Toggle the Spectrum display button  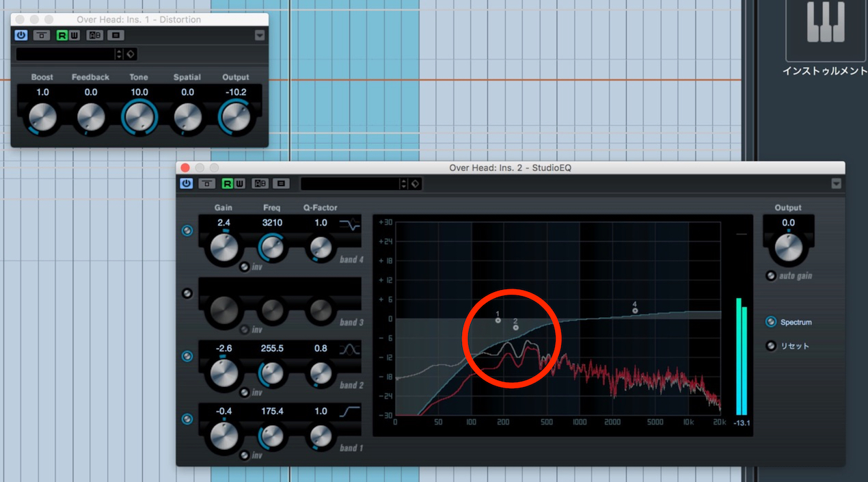pyautogui.click(x=771, y=322)
